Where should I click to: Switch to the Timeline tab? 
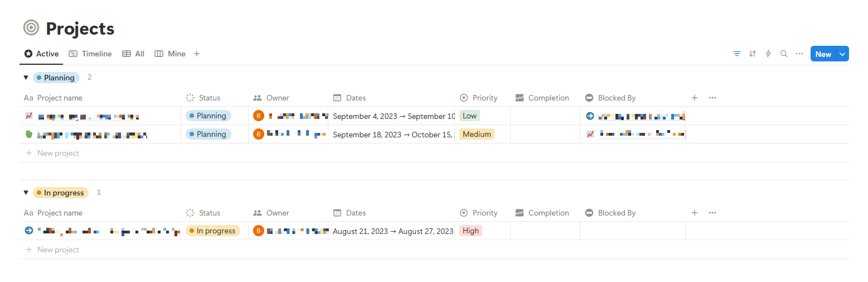(90, 54)
